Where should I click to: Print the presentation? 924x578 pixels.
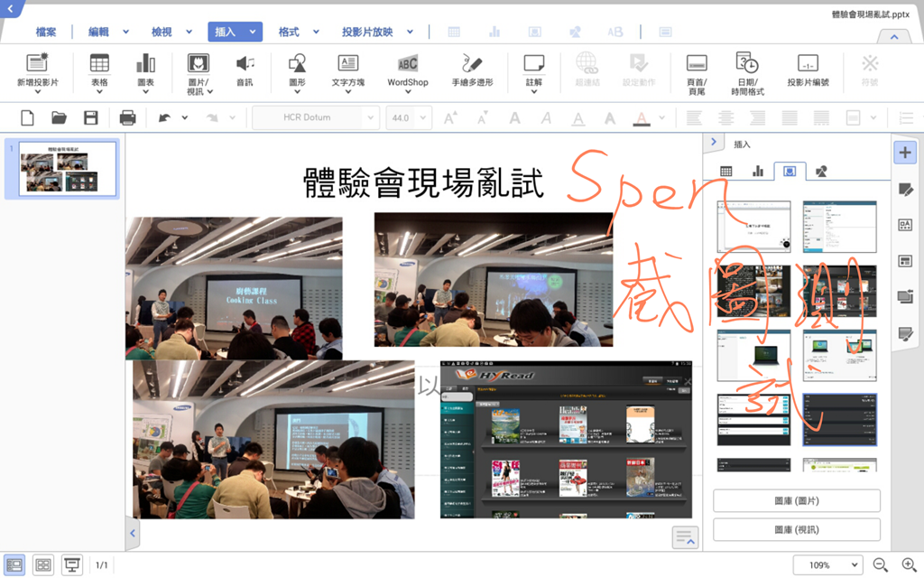[x=127, y=118]
